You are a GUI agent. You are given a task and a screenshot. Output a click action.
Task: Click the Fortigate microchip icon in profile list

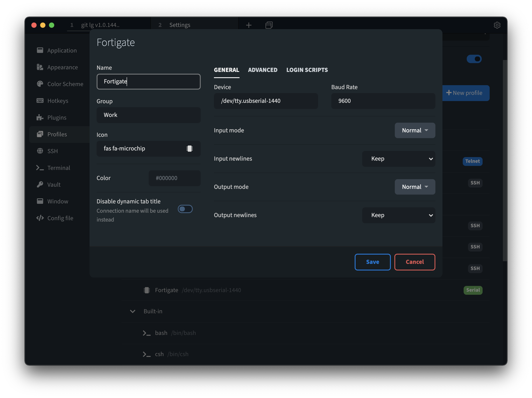coord(147,290)
